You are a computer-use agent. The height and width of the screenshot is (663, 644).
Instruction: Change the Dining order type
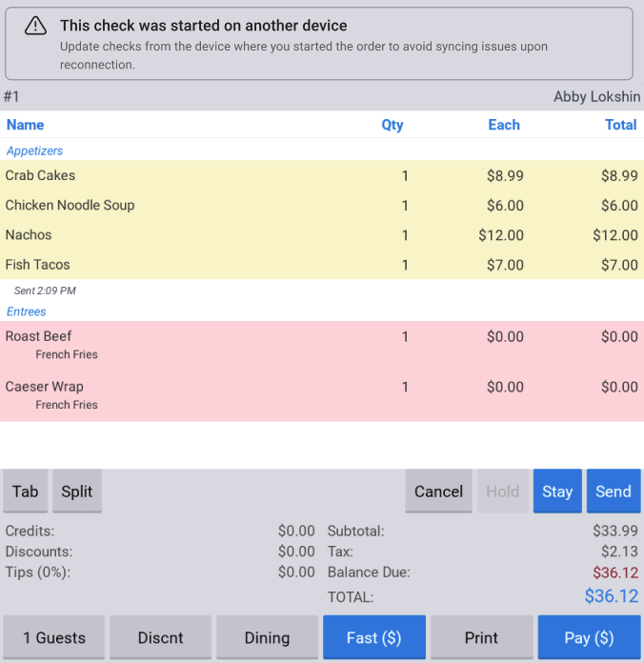[267, 637]
